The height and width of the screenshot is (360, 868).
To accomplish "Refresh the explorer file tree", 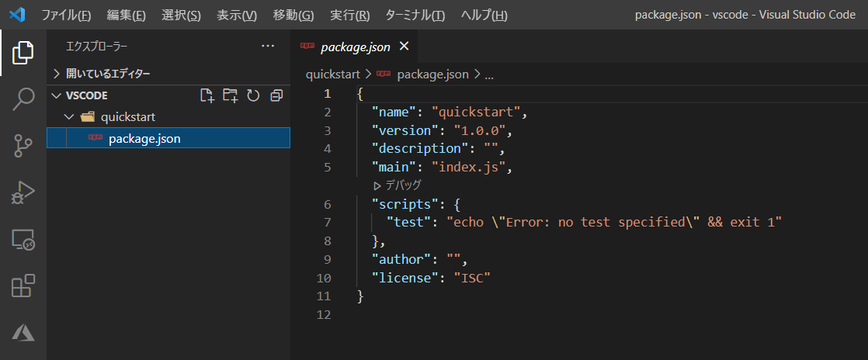I will [254, 95].
